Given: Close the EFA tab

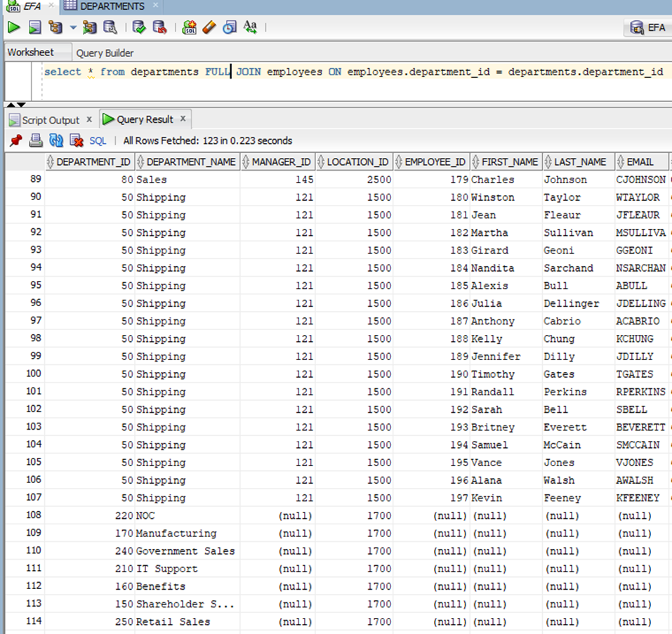Looking at the screenshot, I should 51,5.
